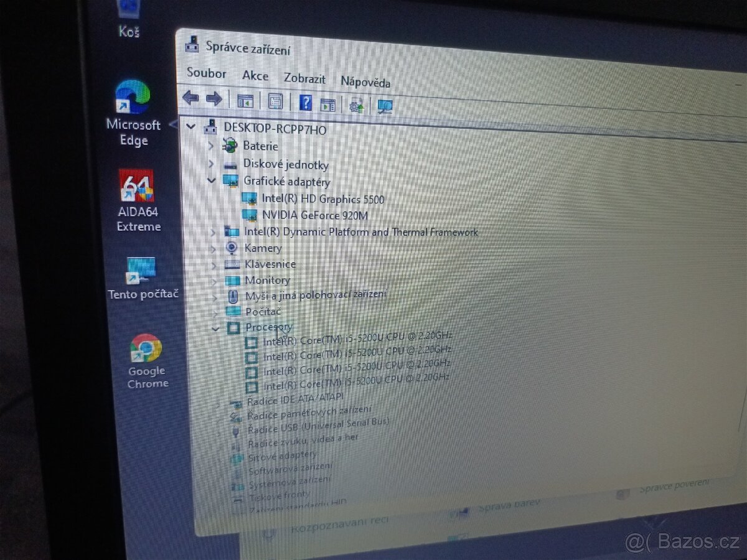Collapse the Procesory category
The image size is (747, 560).
pos(216,328)
